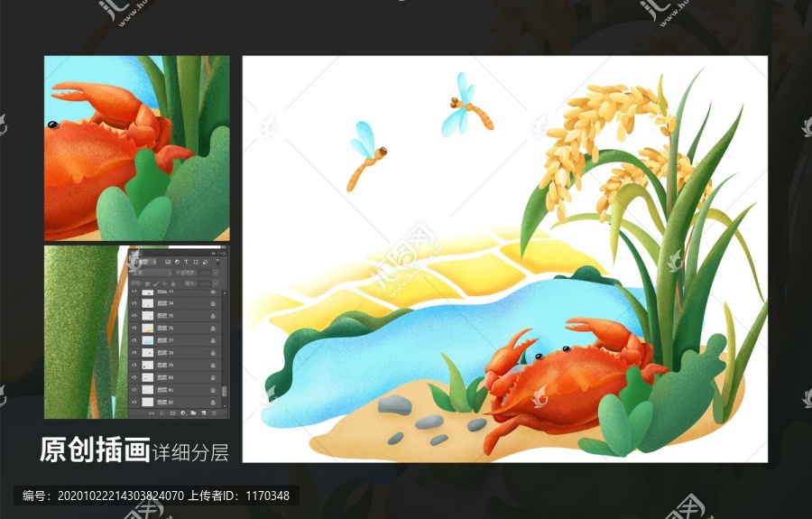Toggle visibility of layer 图层 77
Screen dimensions: 812x519
coord(134,340)
